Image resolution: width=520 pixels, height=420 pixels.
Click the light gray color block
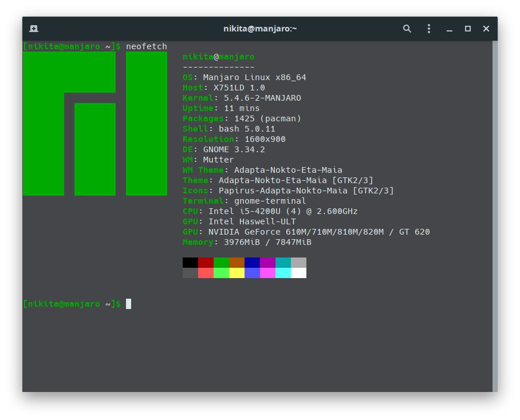tap(298, 263)
